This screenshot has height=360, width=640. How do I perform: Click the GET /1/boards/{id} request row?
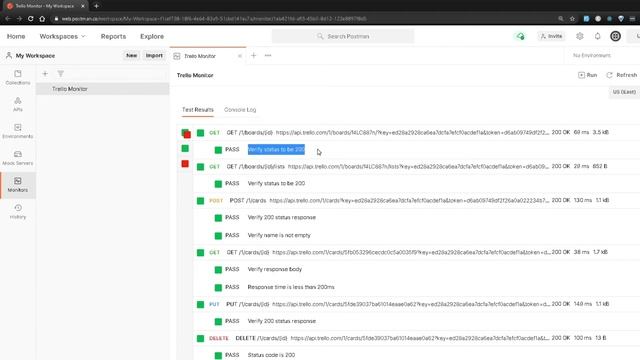(416, 132)
